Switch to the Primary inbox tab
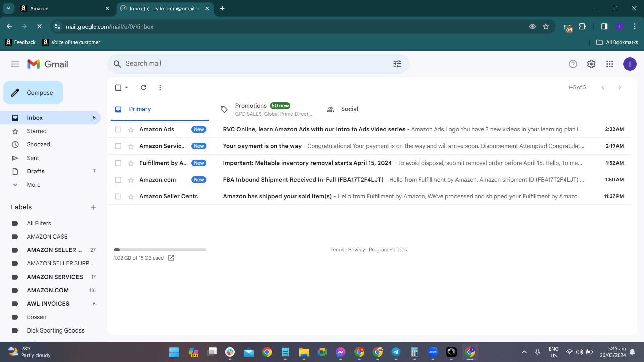This screenshot has height=362, width=644. tap(160, 109)
